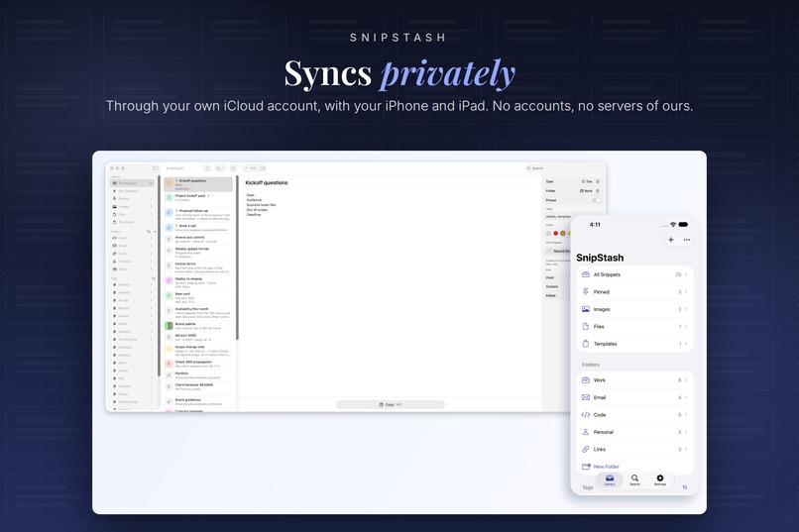This screenshot has width=799, height=532.
Task: Click the Search field in Mac window
Action: point(563,168)
